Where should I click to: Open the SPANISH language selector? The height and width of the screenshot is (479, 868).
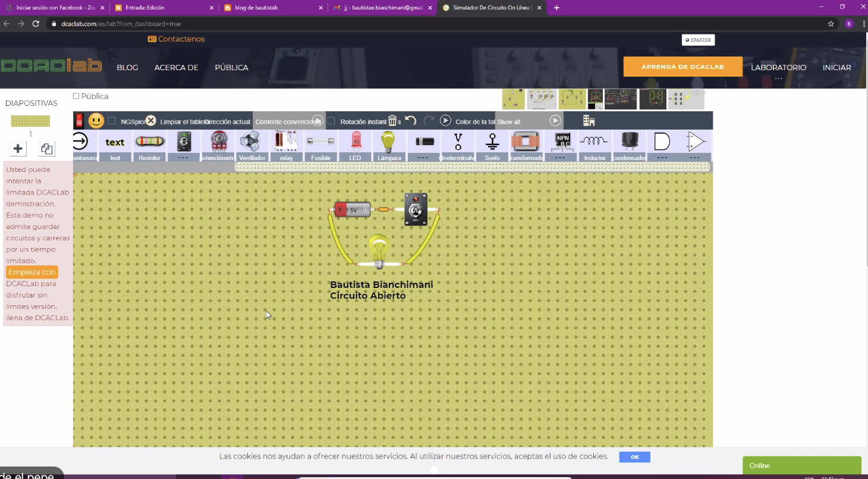698,40
